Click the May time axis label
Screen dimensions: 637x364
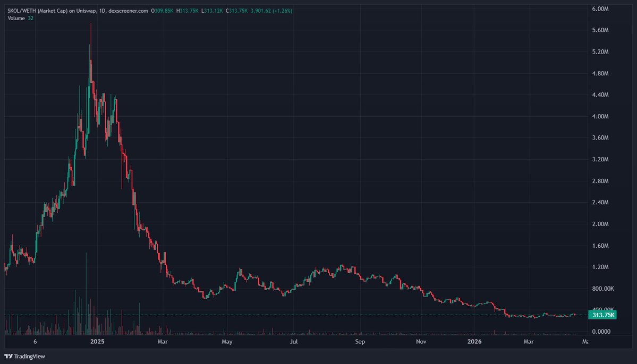point(227,342)
